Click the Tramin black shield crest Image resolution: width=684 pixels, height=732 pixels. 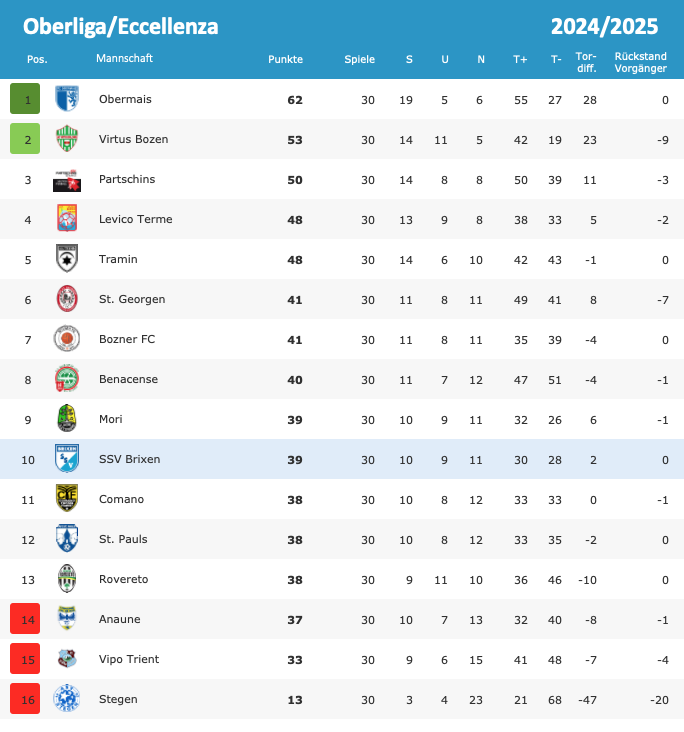coord(67,259)
